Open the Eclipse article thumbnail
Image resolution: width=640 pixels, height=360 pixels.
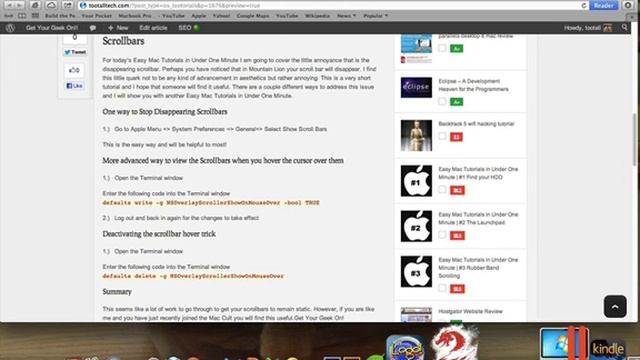416,87
